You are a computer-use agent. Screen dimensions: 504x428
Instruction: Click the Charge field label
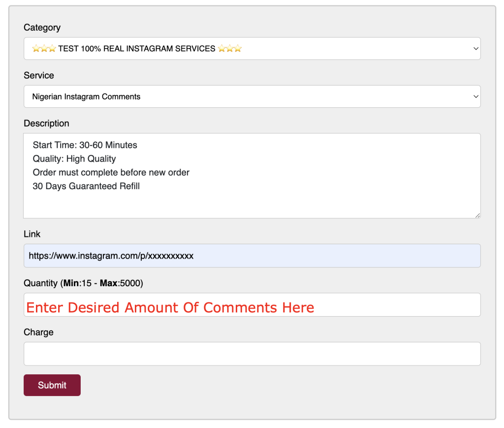tap(38, 332)
